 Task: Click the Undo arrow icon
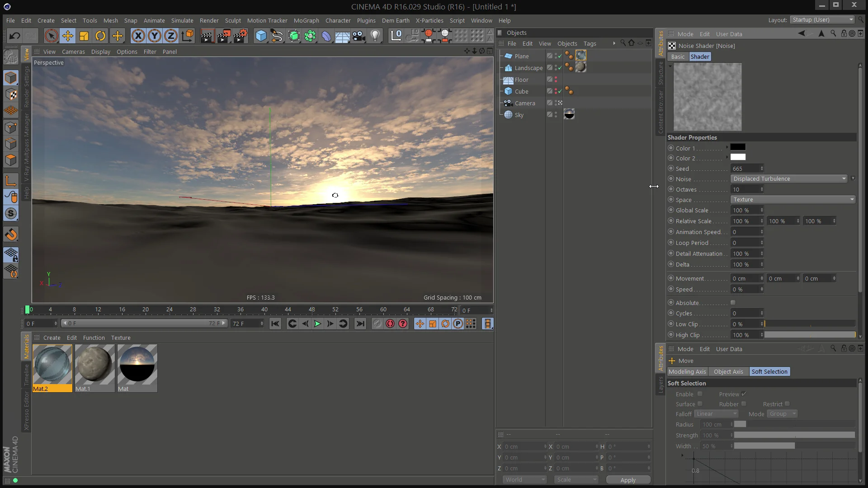point(14,36)
